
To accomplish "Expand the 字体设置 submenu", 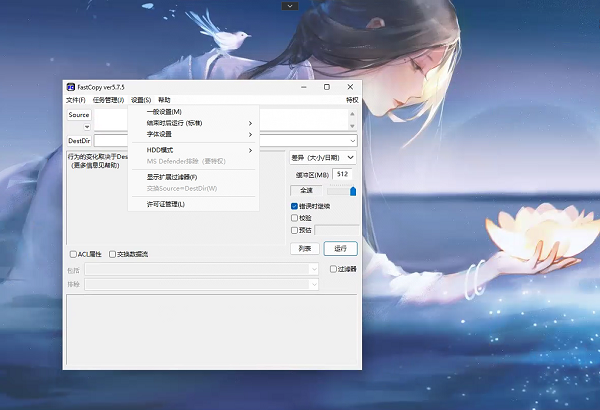I will [x=194, y=134].
